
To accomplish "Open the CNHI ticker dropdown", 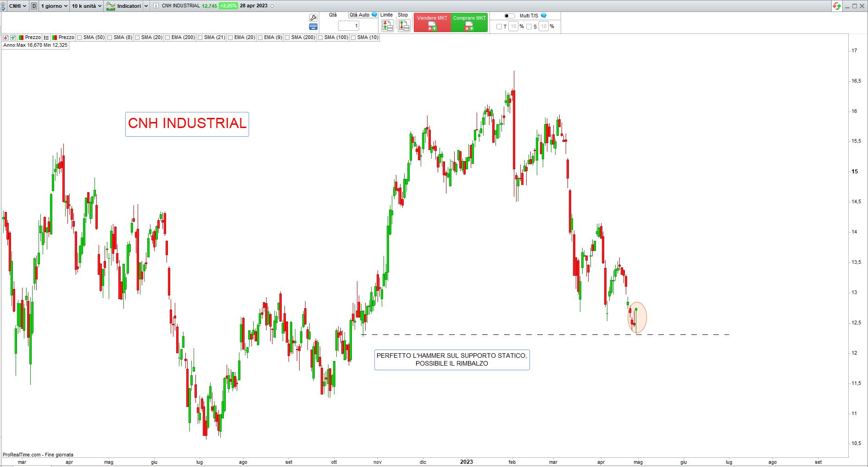I will [18, 6].
